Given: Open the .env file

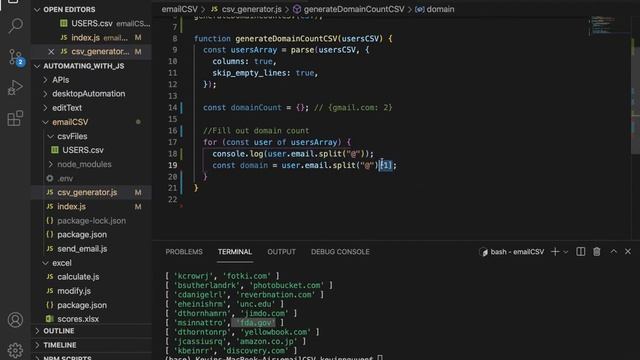Looking at the screenshot, I should [91, 179].
